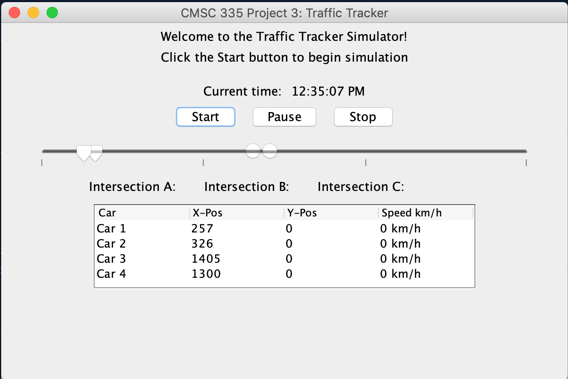Click the Y-Pos column header

coord(331,213)
